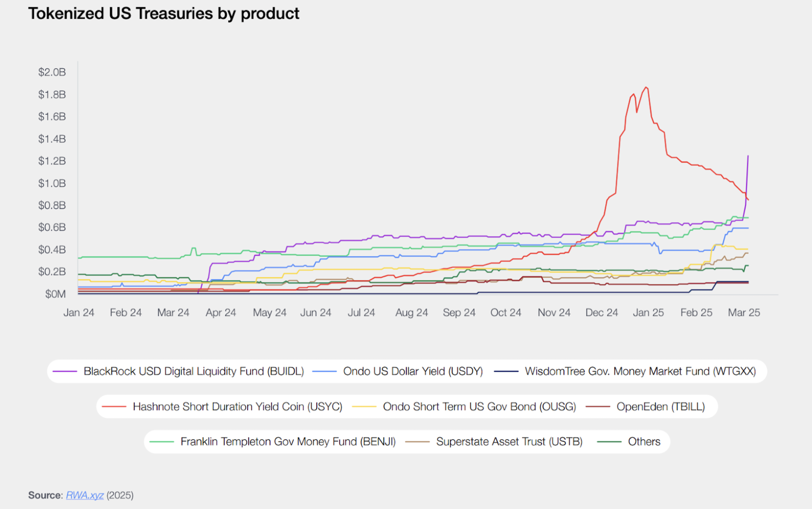Click the $2.0B y-axis label

[52, 72]
